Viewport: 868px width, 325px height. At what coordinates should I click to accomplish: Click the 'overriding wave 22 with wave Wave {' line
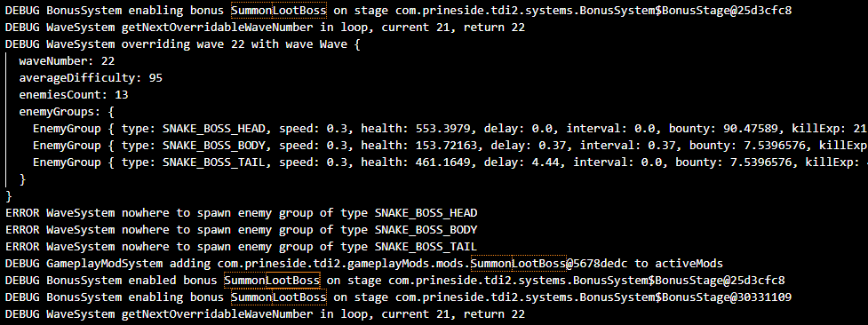click(x=183, y=44)
